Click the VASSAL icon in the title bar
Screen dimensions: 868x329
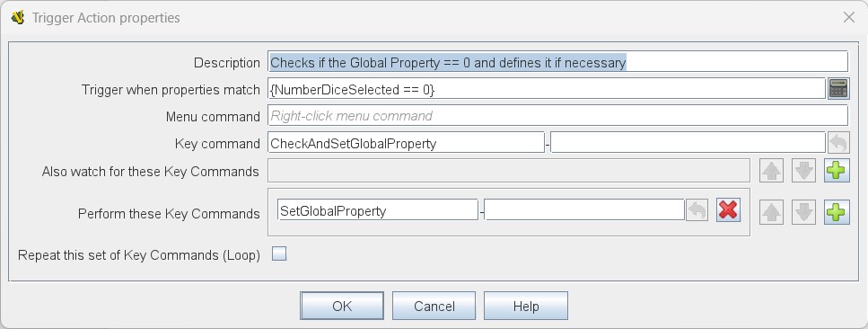coord(18,17)
